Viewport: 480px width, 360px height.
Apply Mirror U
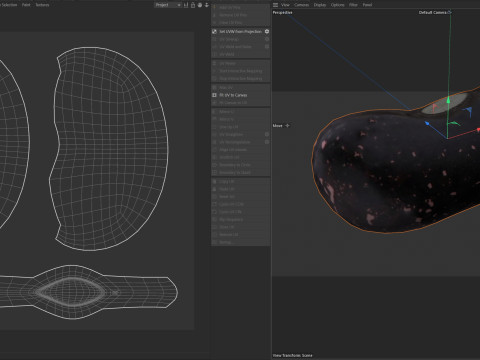coord(240,112)
